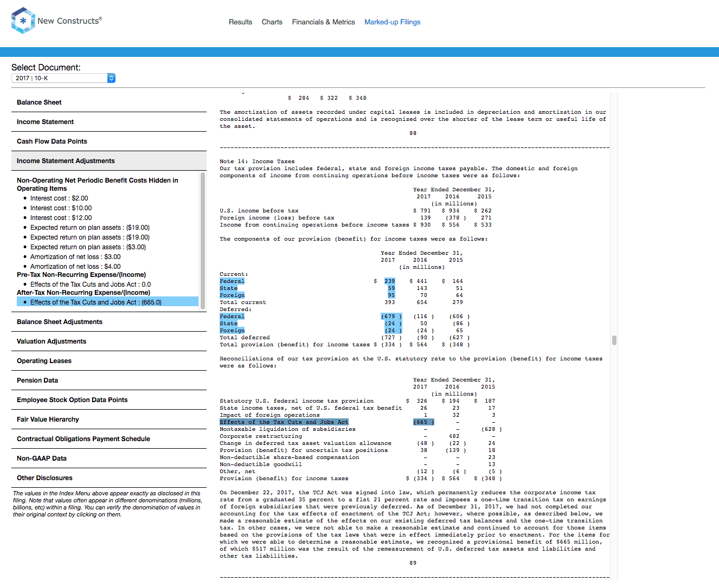Click the Note 14: Income Taxes heading
Screen dimensions: 719x588
coord(257,161)
